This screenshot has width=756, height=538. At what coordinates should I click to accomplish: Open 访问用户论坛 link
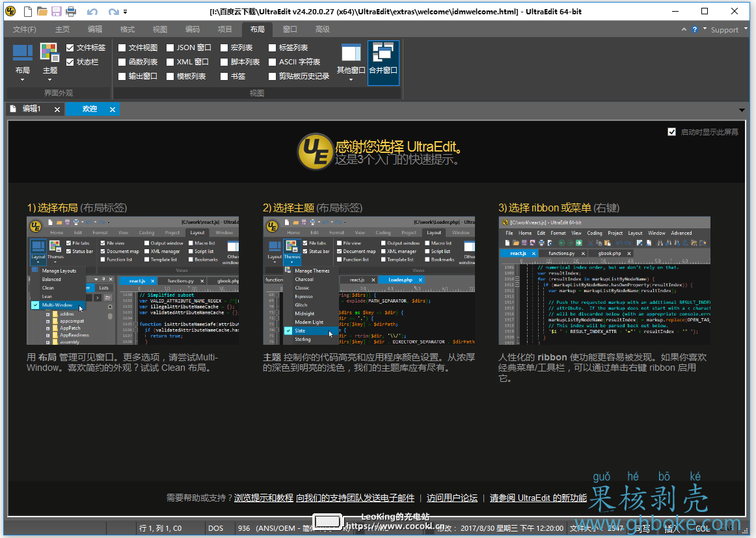[452, 498]
